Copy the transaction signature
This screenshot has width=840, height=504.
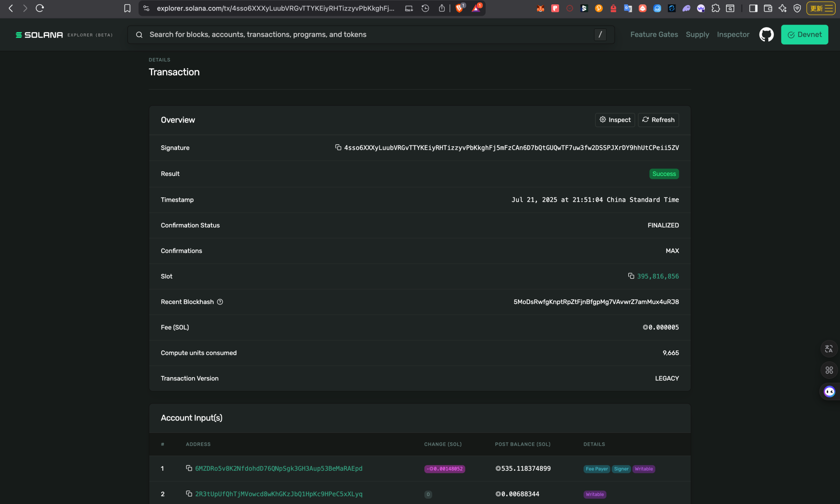coord(338,147)
